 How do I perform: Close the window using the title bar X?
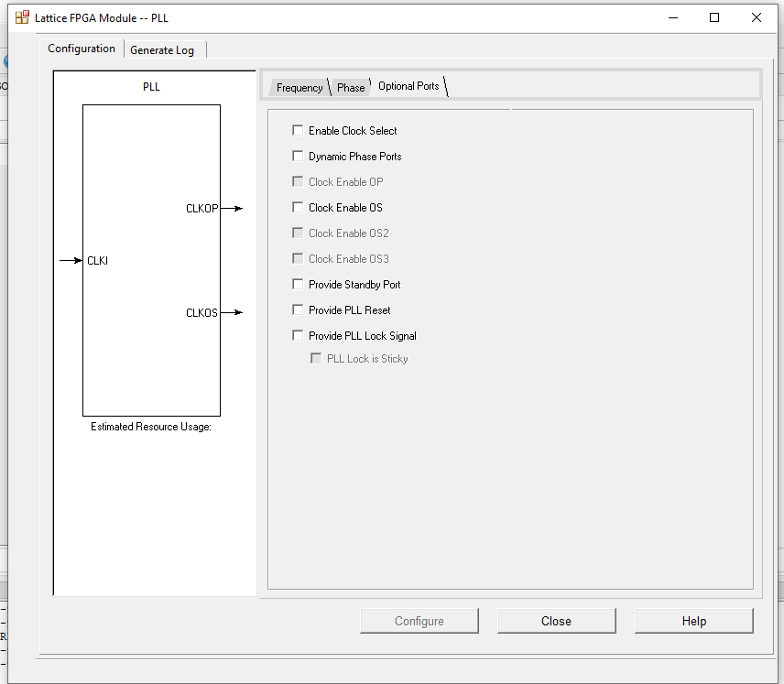click(757, 18)
